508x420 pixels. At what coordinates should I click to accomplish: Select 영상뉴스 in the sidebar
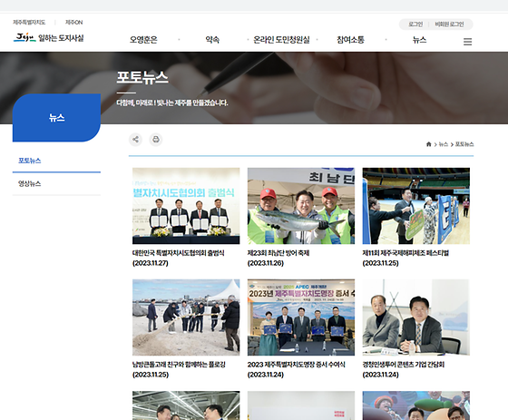[29, 184]
